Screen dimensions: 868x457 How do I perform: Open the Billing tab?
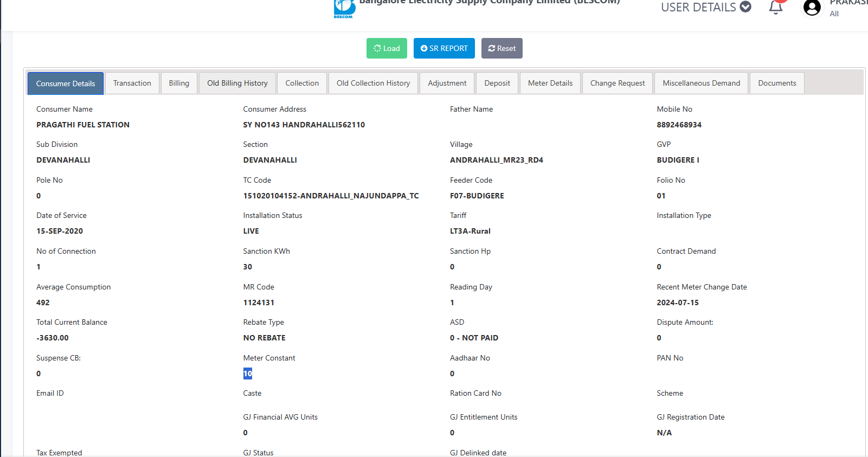pos(179,83)
